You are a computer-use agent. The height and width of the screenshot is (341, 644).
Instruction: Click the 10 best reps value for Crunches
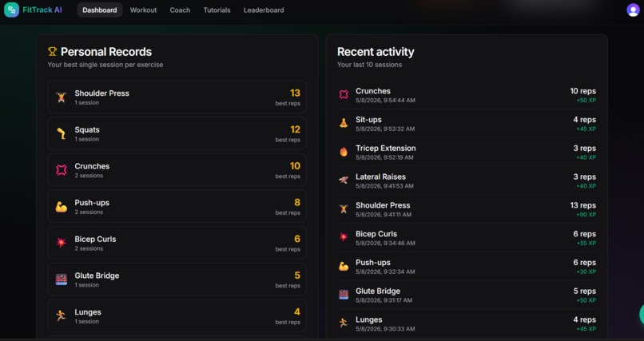pyautogui.click(x=295, y=166)
